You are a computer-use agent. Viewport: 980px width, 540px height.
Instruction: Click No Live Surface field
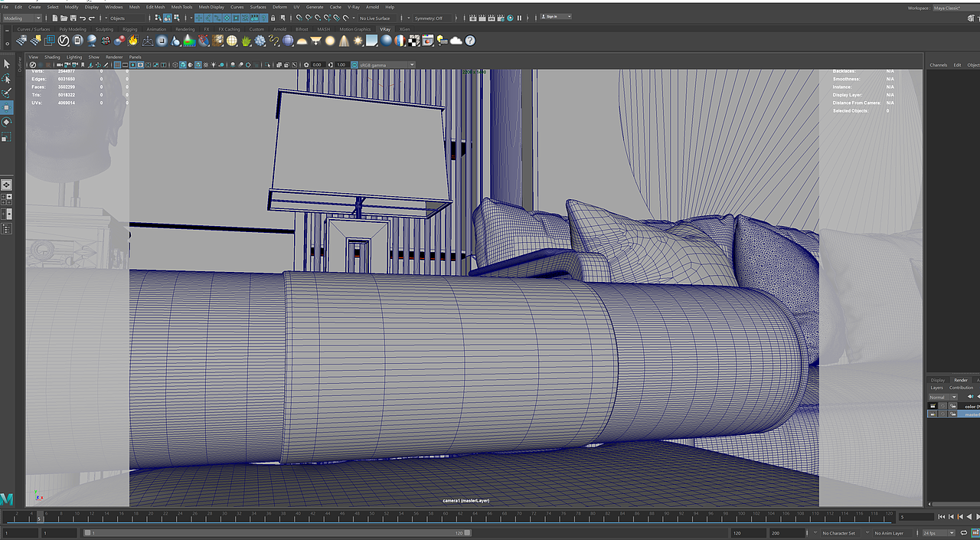click(x=378, y=18)
